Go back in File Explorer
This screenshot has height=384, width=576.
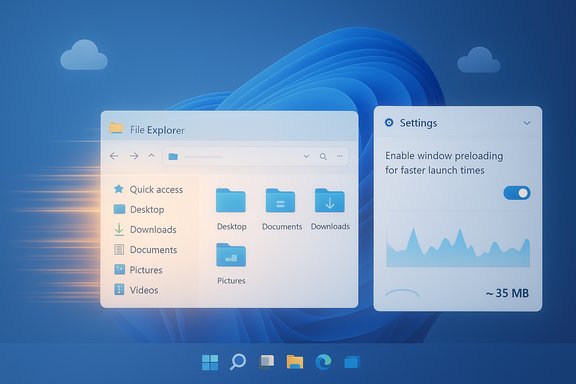pyautogui.click(x=114, y=156)
